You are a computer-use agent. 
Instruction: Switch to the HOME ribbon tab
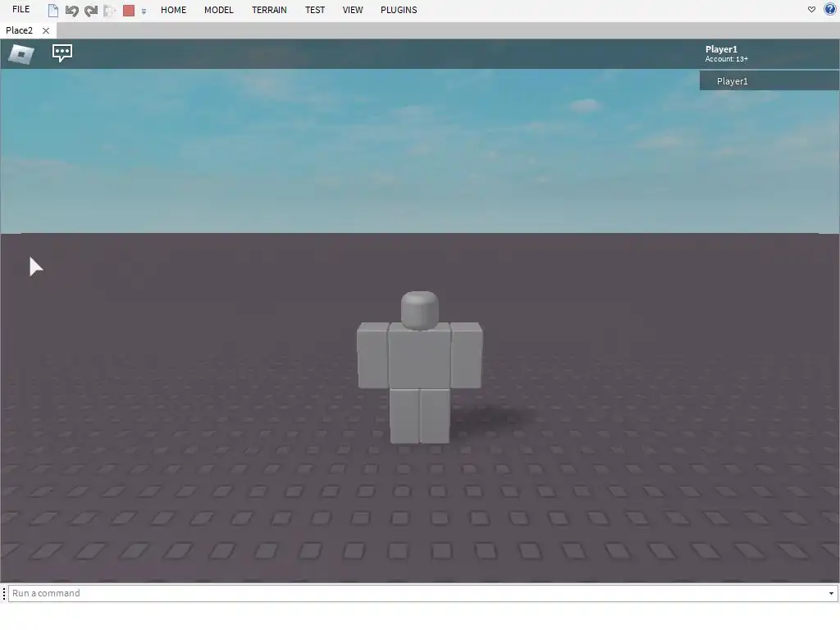(x=174, y=10)
